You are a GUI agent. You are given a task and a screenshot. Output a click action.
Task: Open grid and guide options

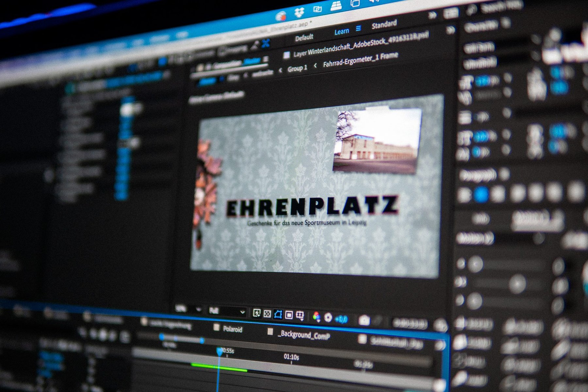(x=300, y=315)
